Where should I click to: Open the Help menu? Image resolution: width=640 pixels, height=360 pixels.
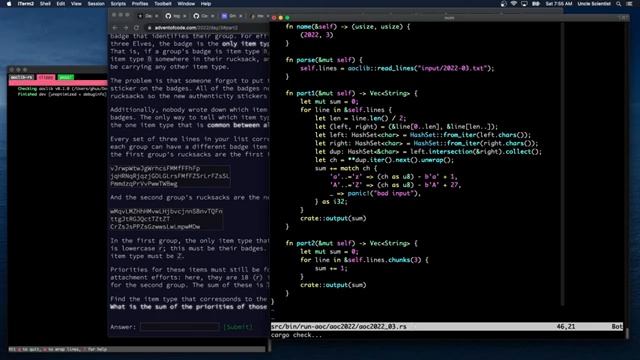coord(206,4)
